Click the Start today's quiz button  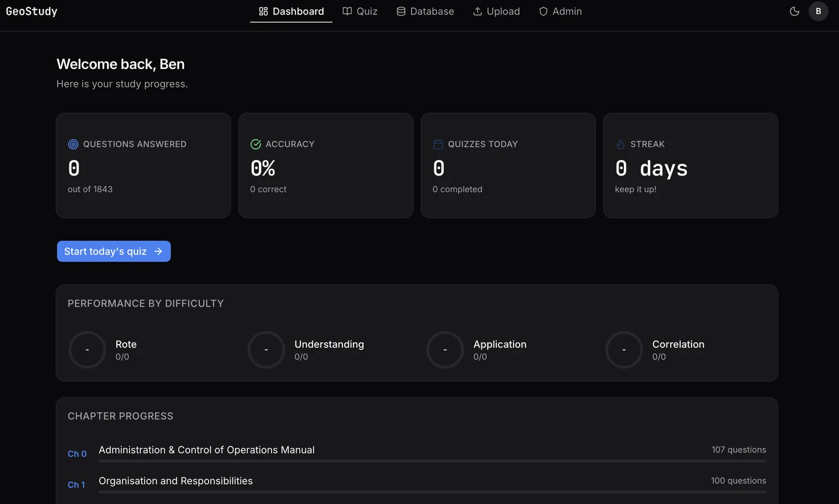click(x=114, y=251)
